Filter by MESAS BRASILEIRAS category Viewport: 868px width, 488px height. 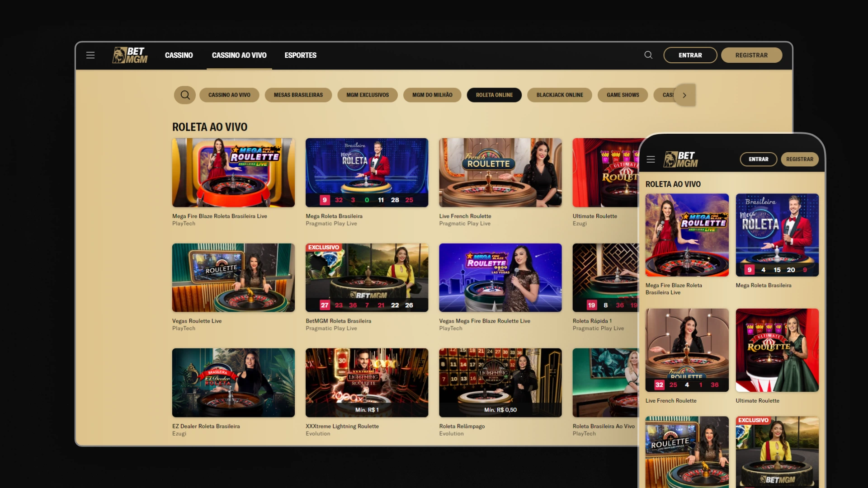click(298, 95)
